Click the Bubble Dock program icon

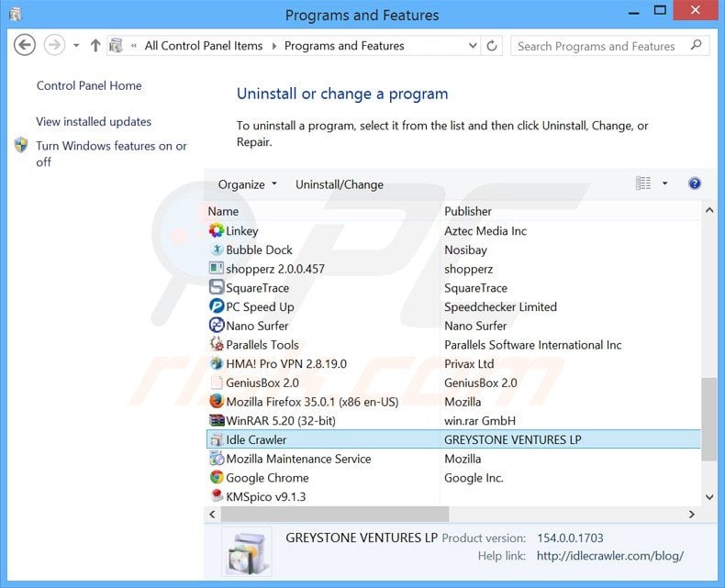(216, 250)
